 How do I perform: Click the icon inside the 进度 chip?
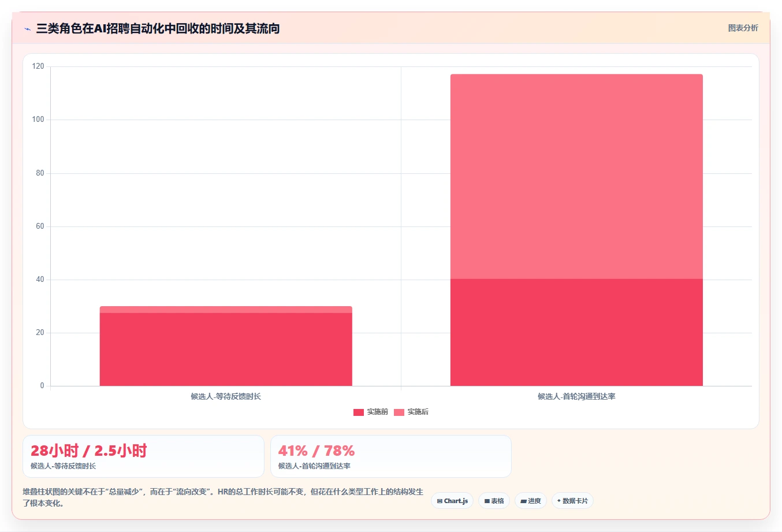click(523, 501)
